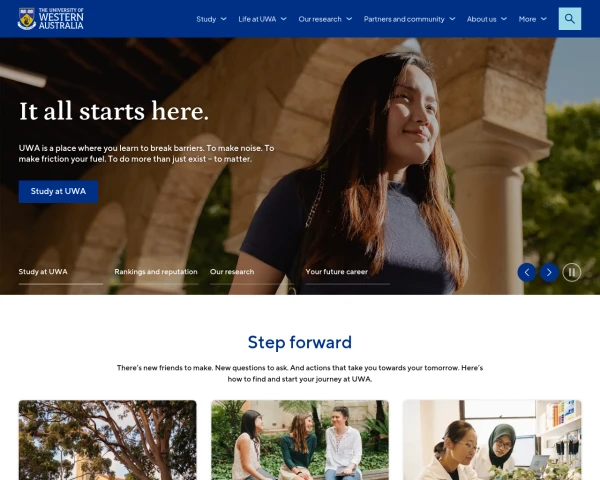The image size is (600, 480).
Task: Click the UWA crest logo
Action: pos(27,19)
